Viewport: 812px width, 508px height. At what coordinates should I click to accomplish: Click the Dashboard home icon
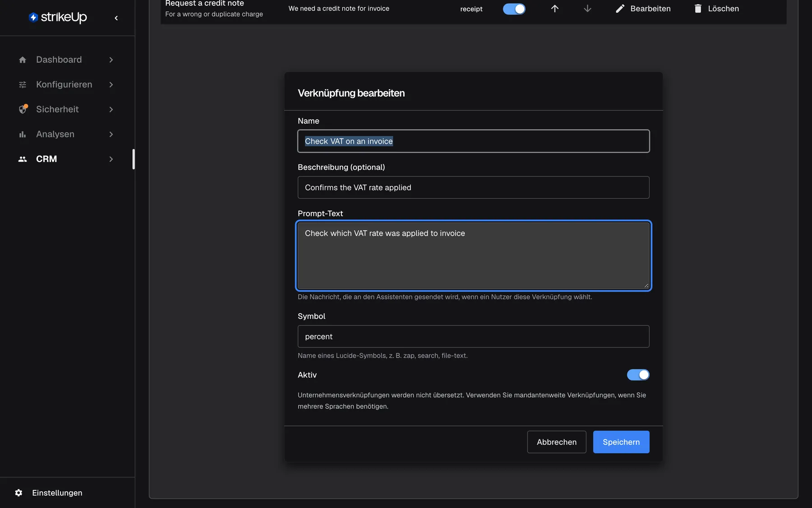point(23,60)
